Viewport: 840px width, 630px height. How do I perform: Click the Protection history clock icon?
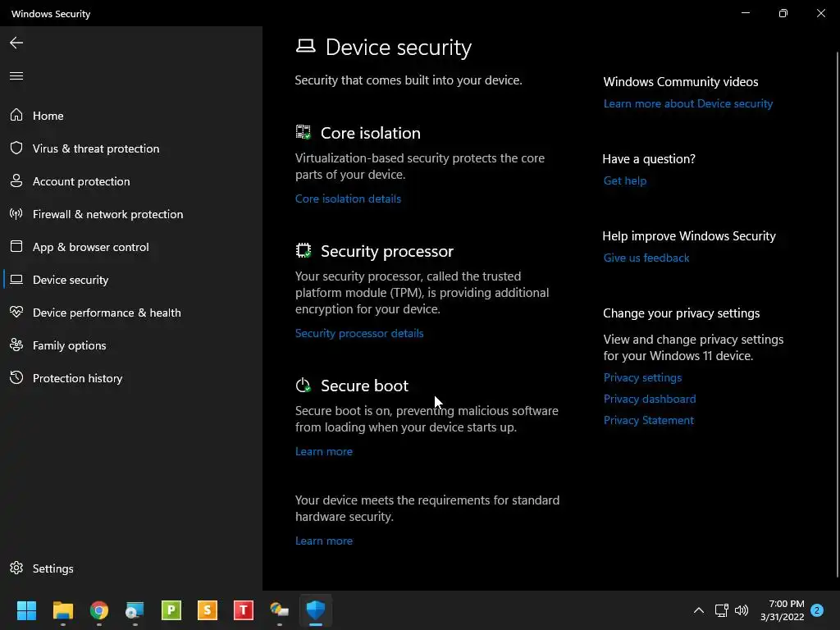click(x=16, y=377)
